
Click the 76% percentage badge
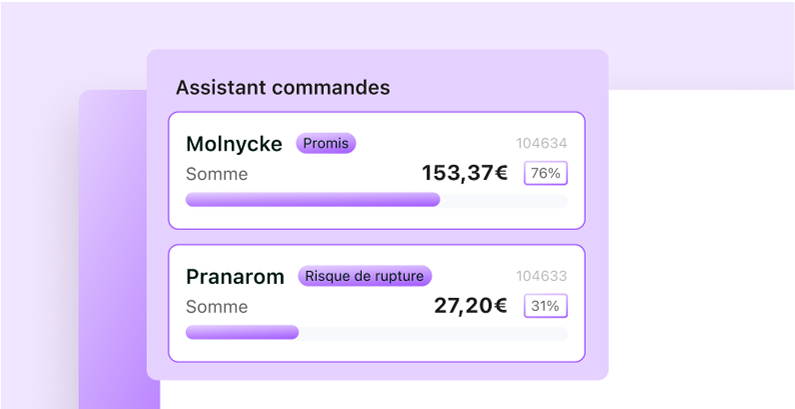click(545, 173)
